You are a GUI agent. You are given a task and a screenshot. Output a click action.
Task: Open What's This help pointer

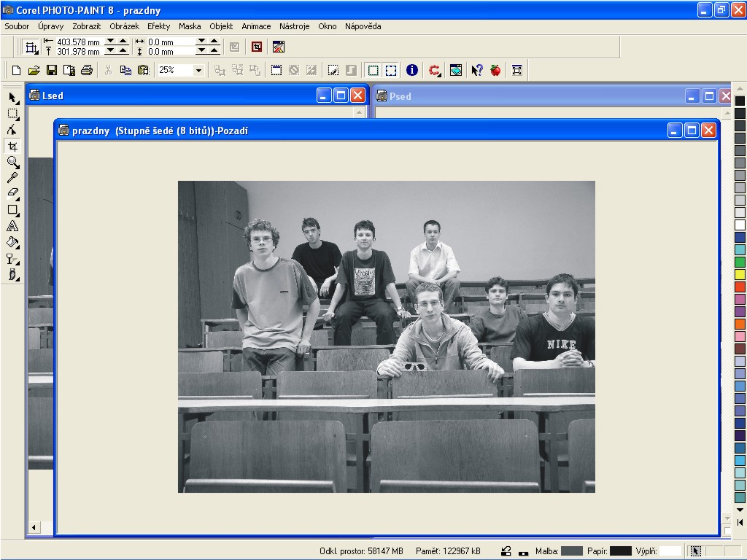[x=477, y=71]
